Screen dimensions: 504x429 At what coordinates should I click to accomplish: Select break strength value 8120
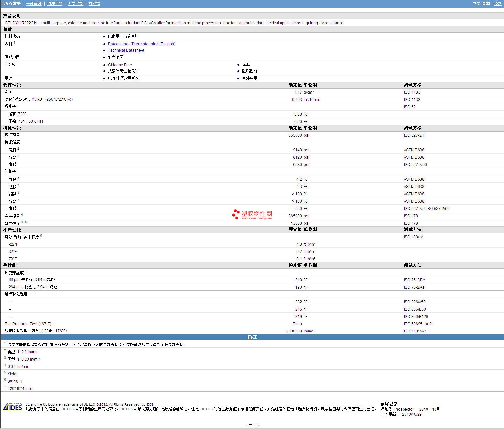297,157
